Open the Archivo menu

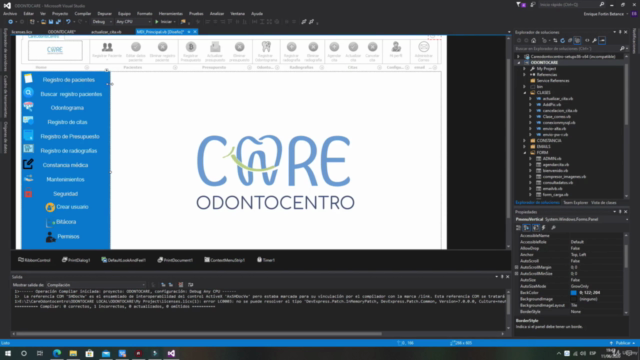click(10, 13)
